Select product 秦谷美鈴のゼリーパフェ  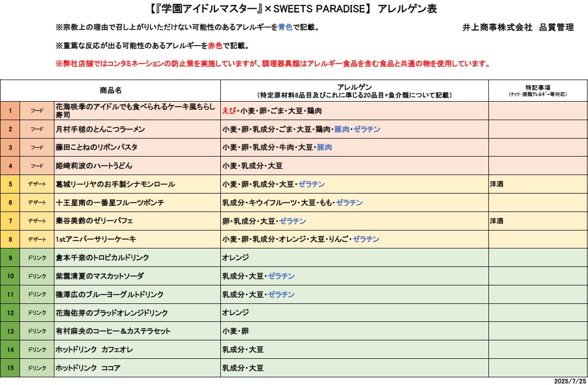pyautogui.click(x=137, y=221)
